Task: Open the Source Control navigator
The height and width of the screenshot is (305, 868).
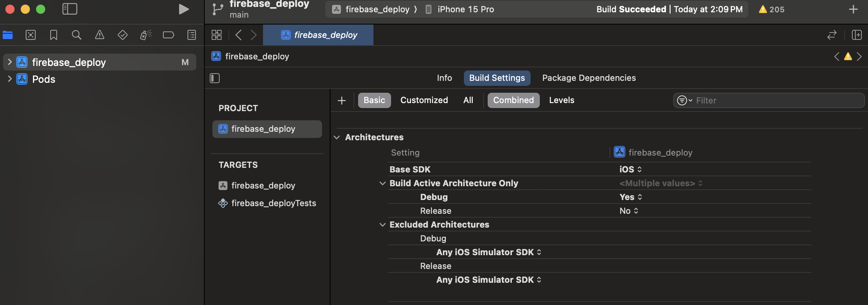Action: tap(31, 35)
